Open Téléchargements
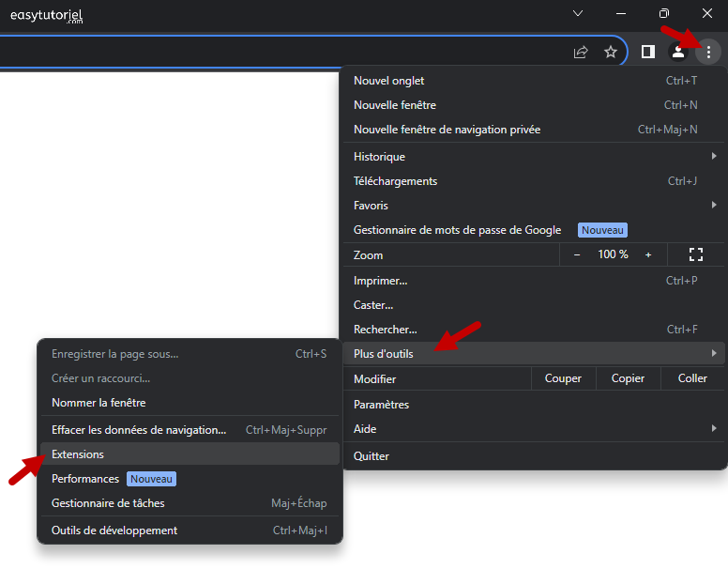The image size is (728, 569). [534, 181]
